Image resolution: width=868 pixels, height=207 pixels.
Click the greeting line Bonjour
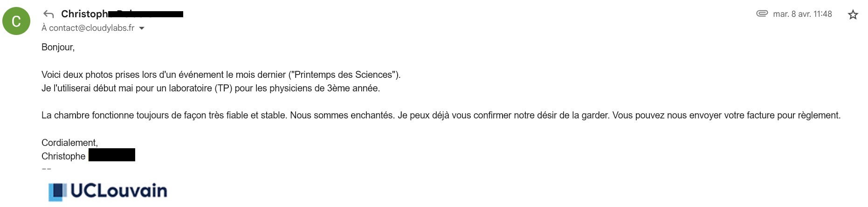58,47
